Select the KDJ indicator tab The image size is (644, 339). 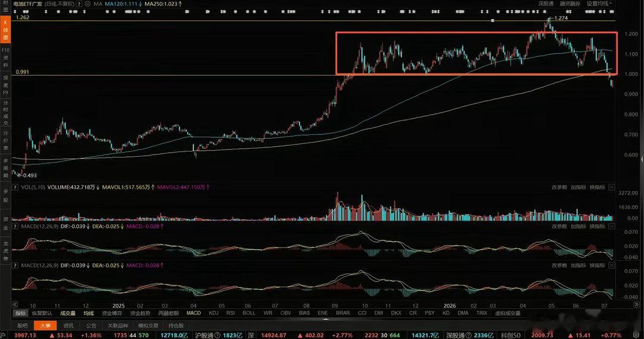[213, 313]
